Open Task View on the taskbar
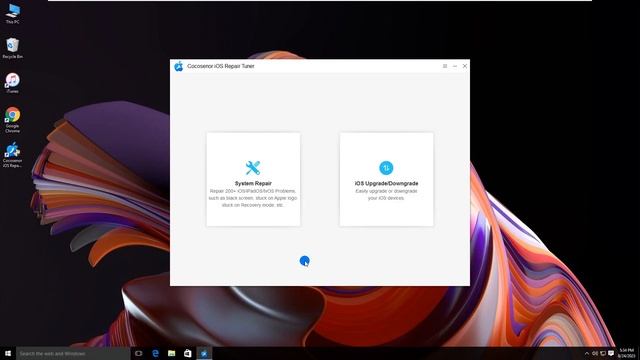This screenshot has height=360, width=640. click(x=138, y=353)
